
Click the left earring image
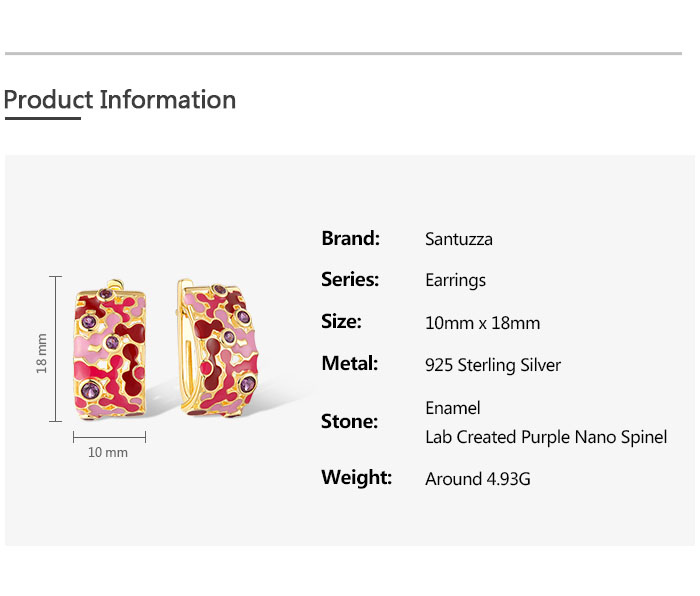[x=110, y=350]
